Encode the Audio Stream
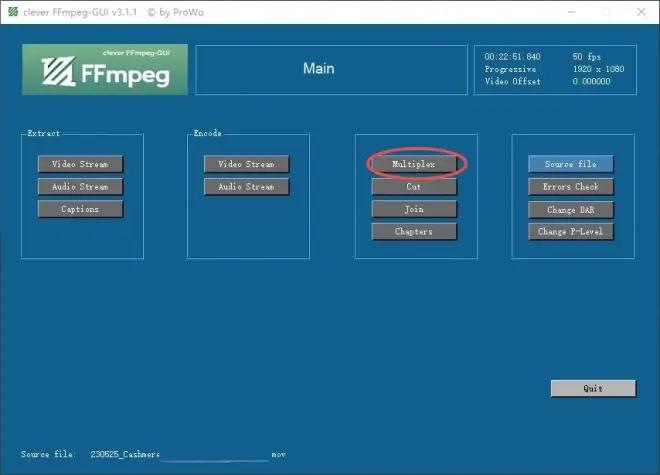660x475 pixels. [x=247, y=187]
